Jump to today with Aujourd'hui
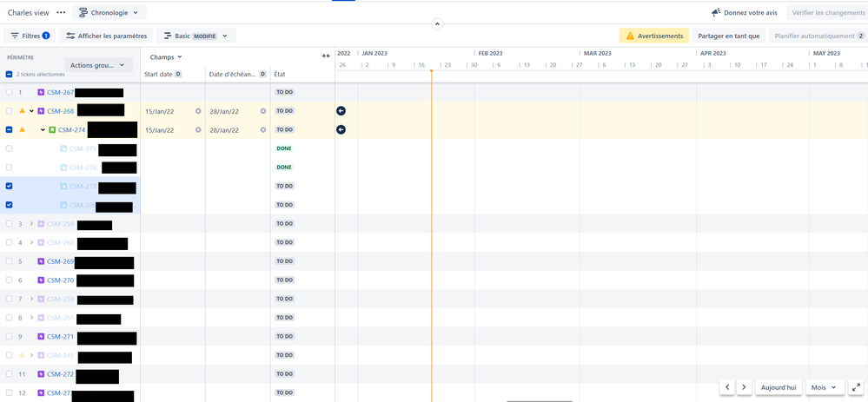The height and width of the screenshot is (402, 868). pos(779,387)
